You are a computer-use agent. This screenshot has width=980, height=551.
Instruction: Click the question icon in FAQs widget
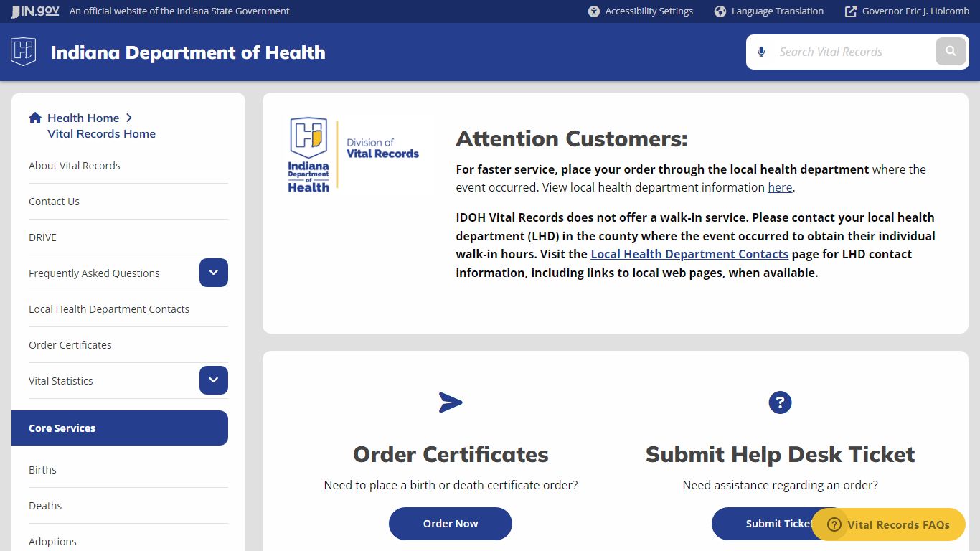click(834, 524)
